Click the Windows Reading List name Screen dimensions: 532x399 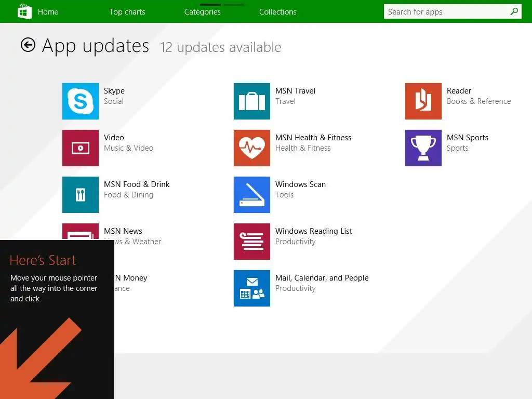[x=314, y=231]
